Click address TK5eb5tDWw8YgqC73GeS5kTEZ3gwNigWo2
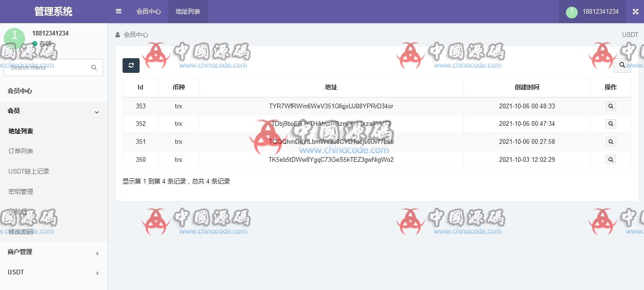Viewport: 644px width, 290px height. [x=331, y=159]
